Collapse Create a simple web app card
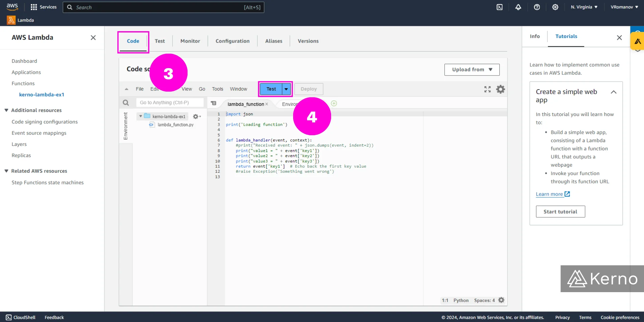Screen dimensions: 644x322 click(x=613, y=92)
